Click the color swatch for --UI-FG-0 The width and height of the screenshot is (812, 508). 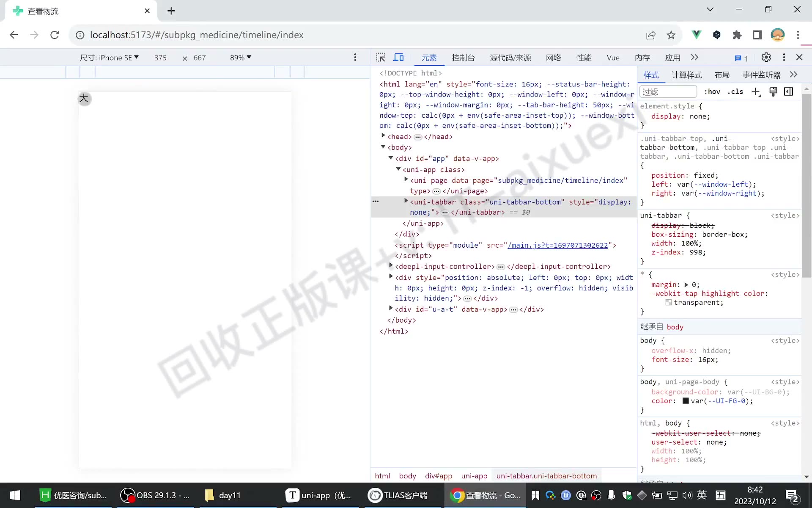(x=686, y=400)
